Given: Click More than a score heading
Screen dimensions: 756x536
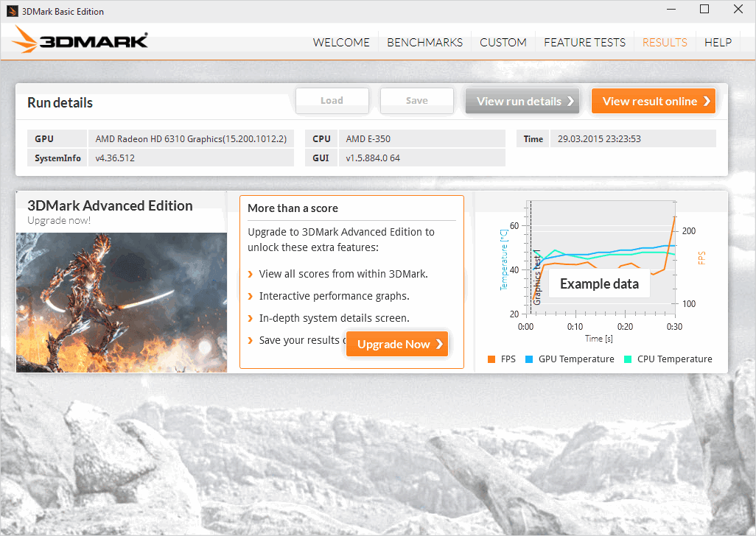Looking at the screenshot, I should pyautogui.click(x=293, y=208).
